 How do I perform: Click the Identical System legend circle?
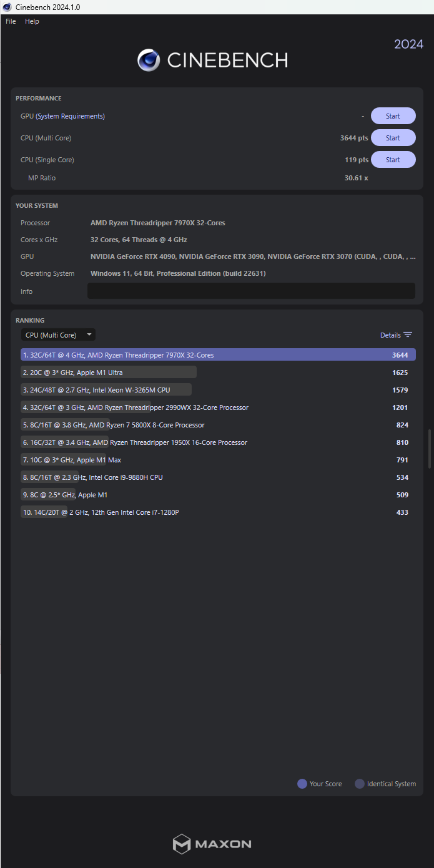click(x=360, y=784)
